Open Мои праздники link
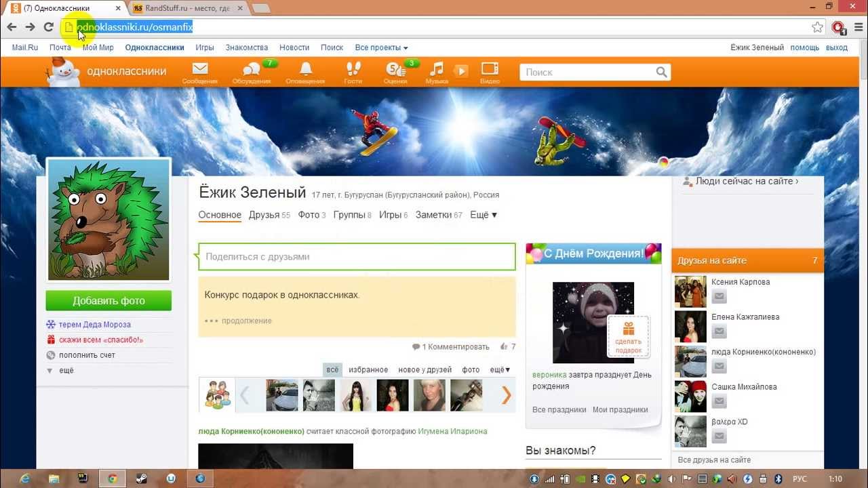Image resolution: width=868 pixels, height=488 pixels. (x=620, y=409)
